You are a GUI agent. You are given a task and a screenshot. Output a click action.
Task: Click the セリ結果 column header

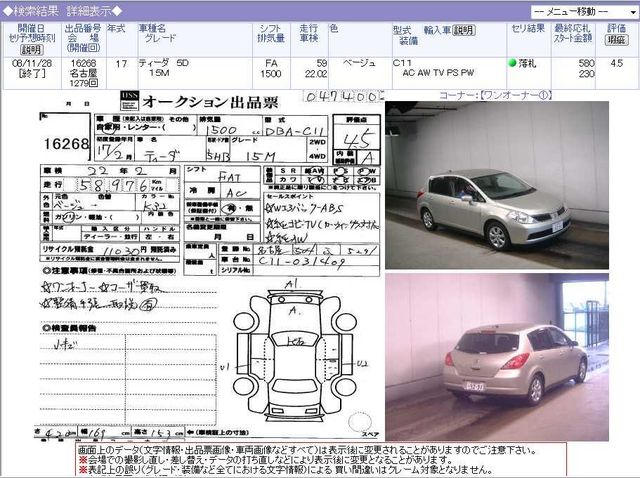pos(528,29)
